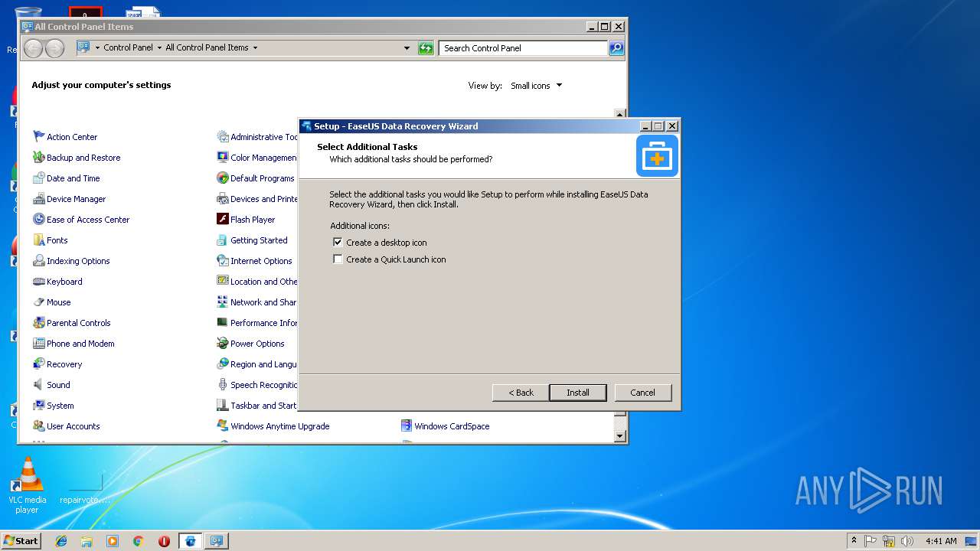Open Internet Options
This screenshot has width=980, height=551.
pos(254,261)
